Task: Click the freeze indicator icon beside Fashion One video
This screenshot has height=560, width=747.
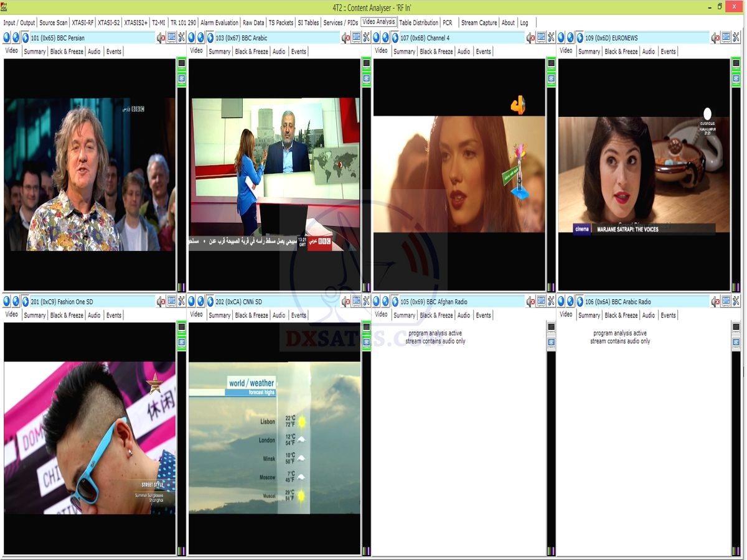Action: (x=182, y=342)
